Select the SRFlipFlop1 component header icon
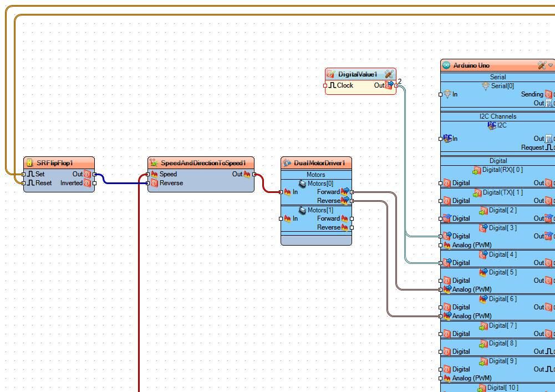The image size is (555, 392). [29, 163]
